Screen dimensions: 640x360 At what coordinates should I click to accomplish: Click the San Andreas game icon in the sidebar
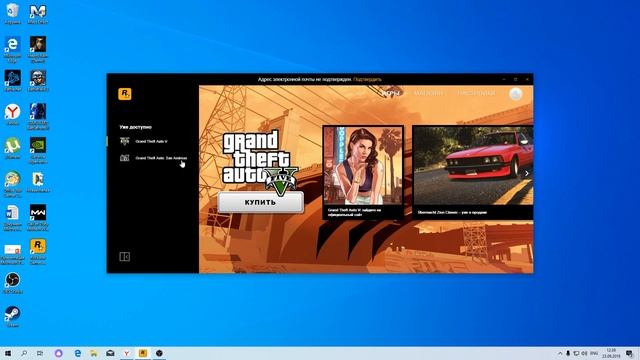[x=124, y=158]
